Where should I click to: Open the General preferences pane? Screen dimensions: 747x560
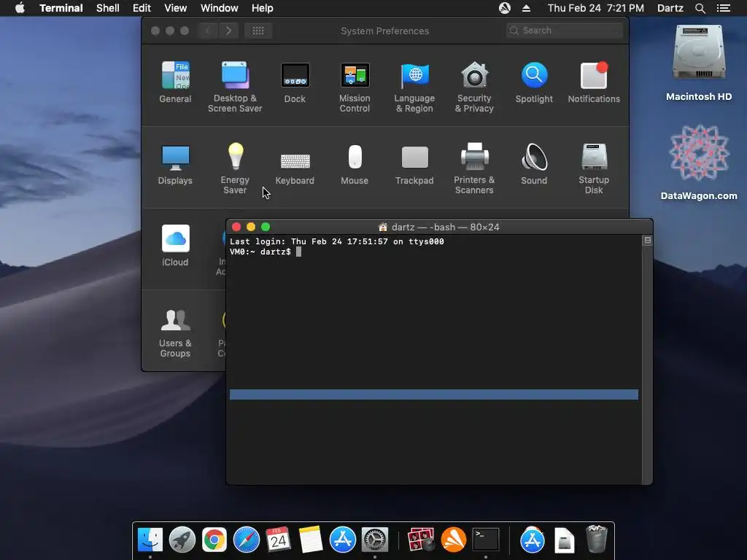point(175,82)
